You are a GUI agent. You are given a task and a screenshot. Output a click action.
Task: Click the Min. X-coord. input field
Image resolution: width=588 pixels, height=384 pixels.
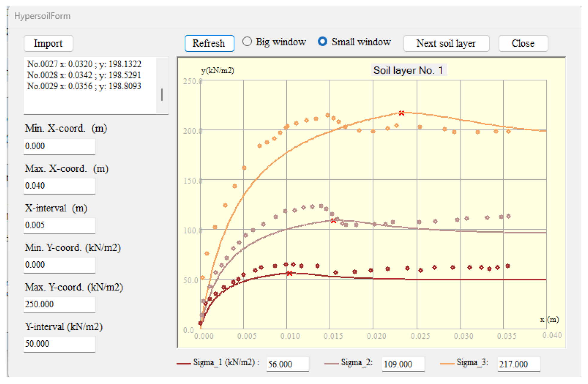pos(59,146)
